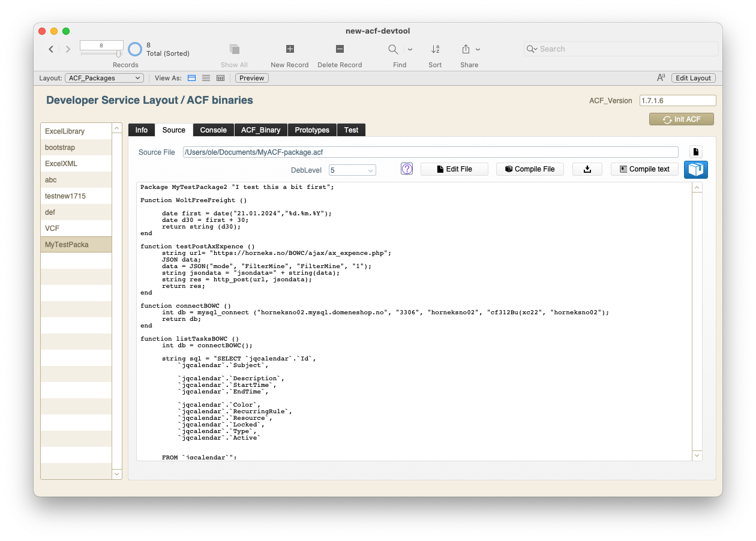The image size is (756, 541).
Task: Open the Prototypes tab
Action: click(312, 130)
